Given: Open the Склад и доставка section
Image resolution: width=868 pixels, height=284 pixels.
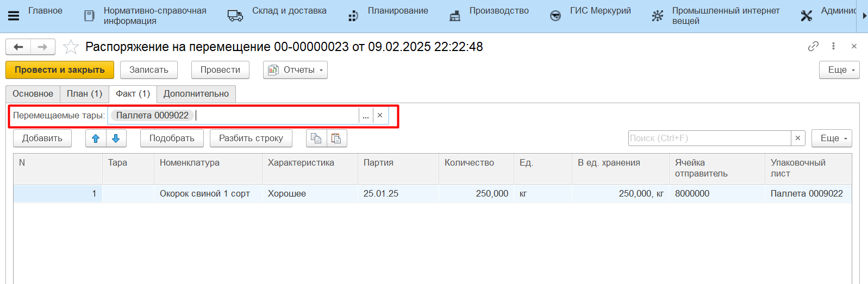Looking at the screenshot, I should (x=289, y=11).
